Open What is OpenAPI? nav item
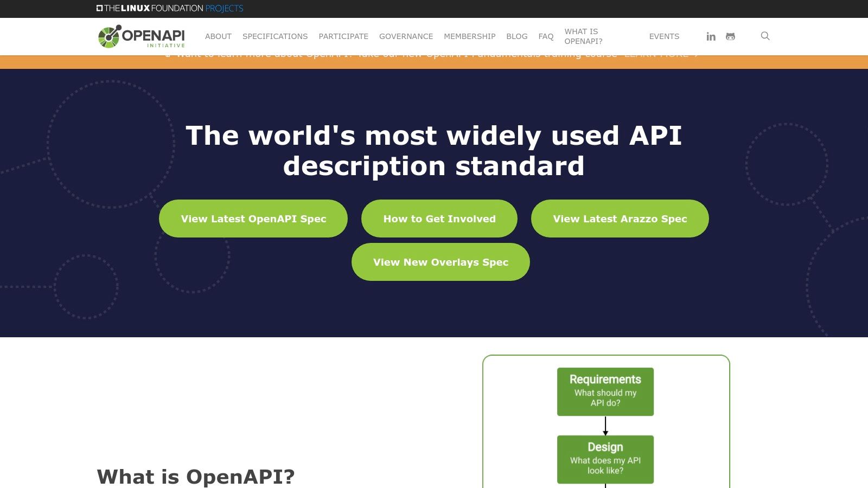 click(583, 36)
